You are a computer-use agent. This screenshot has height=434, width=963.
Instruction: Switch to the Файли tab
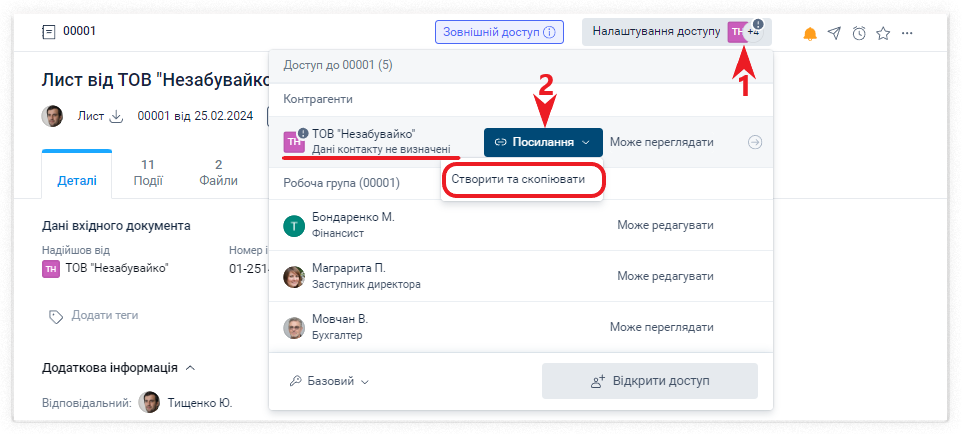point(218,172)
